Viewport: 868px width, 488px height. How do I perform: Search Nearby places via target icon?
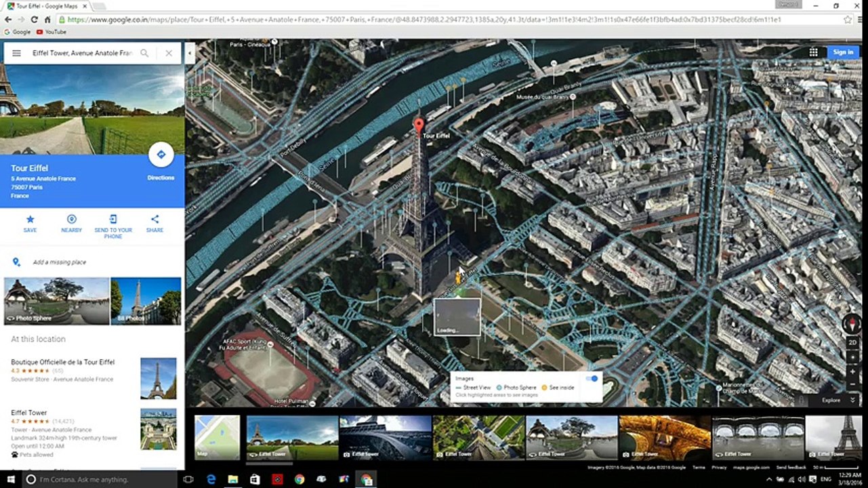point(71,223)
